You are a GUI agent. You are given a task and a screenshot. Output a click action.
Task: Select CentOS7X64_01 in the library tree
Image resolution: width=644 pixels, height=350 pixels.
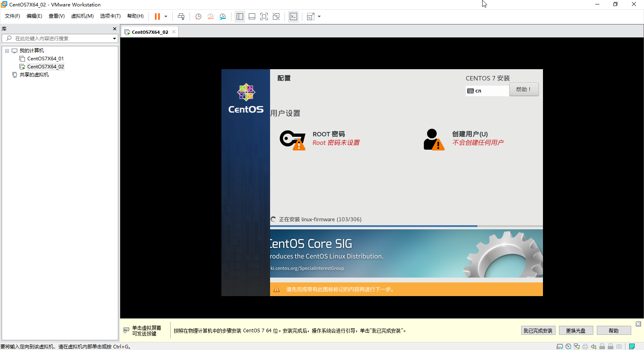pos(45,59)
